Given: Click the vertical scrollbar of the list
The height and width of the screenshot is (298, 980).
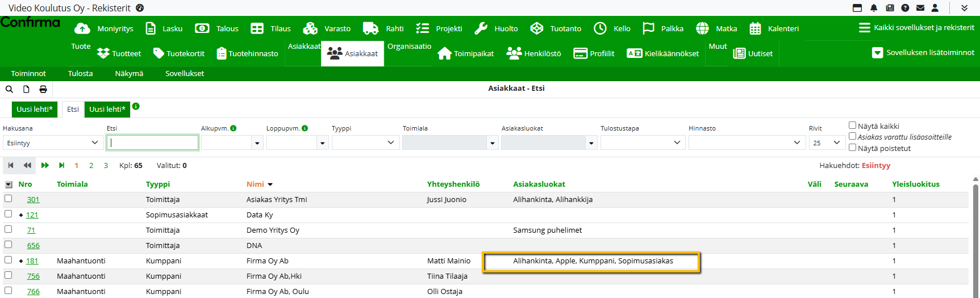Looking at the screenshot, I should (975, 238).
